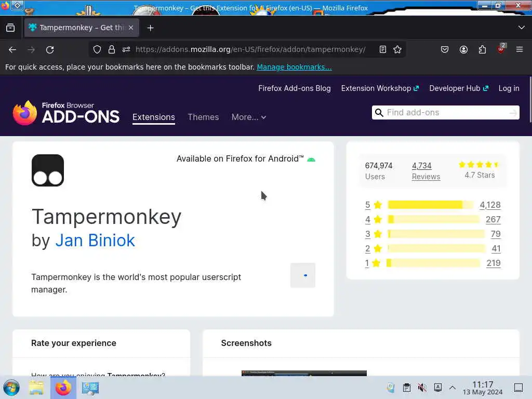Click the Tampermonkey extension icon
Image resolution: width=532 pixels, height=399 pixels.
48,170
